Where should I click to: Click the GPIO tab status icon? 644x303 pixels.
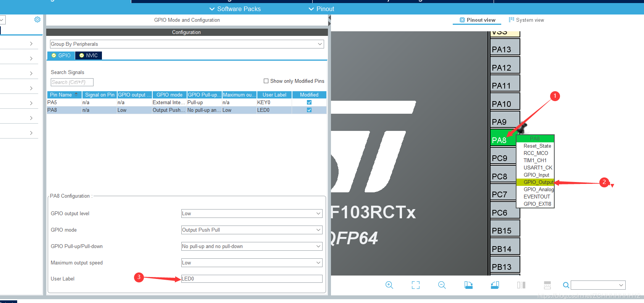pos(54,55)
